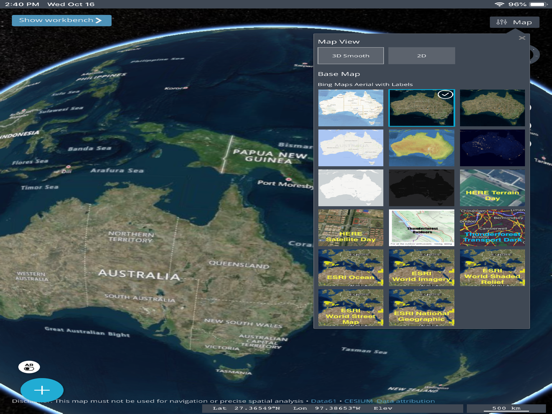Viewport: 552px width, 414px height.
Task: Click the PAPUA NEW GUINEA map label
Action: coord(270,156)
